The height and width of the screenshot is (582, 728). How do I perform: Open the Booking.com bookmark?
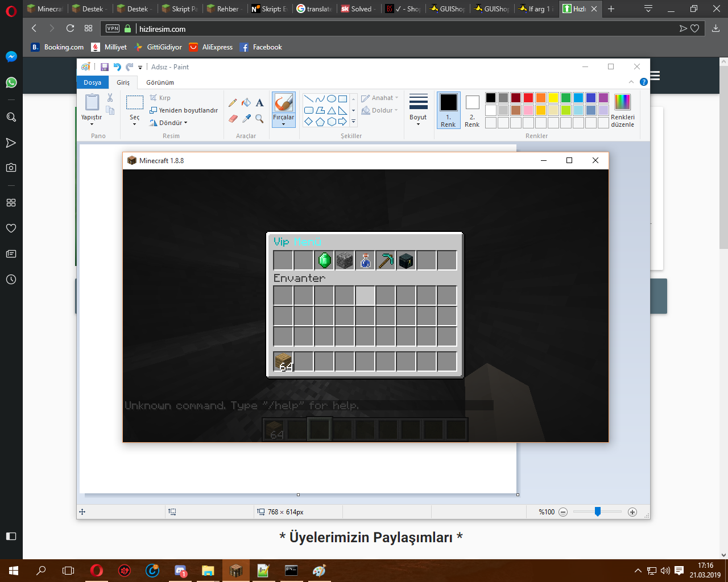click(x=57, y=47)
